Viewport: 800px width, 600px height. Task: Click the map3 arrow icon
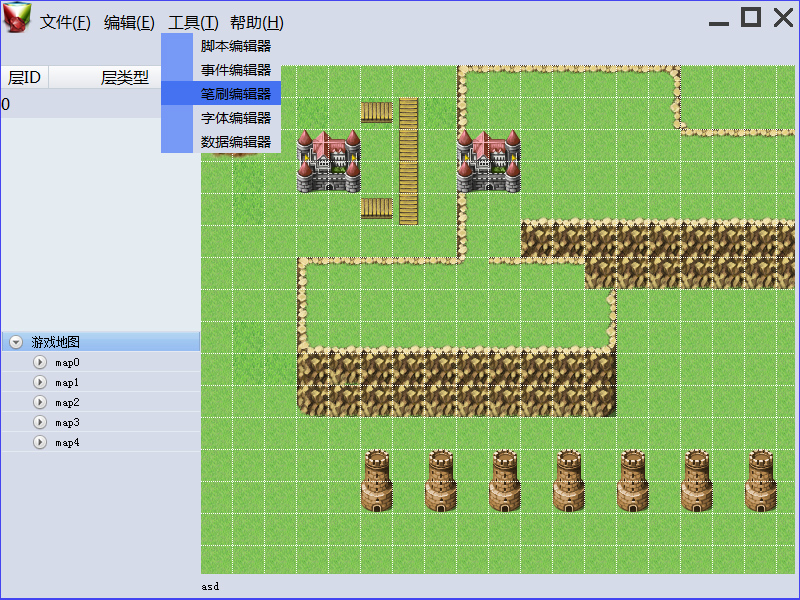[40, 422]
